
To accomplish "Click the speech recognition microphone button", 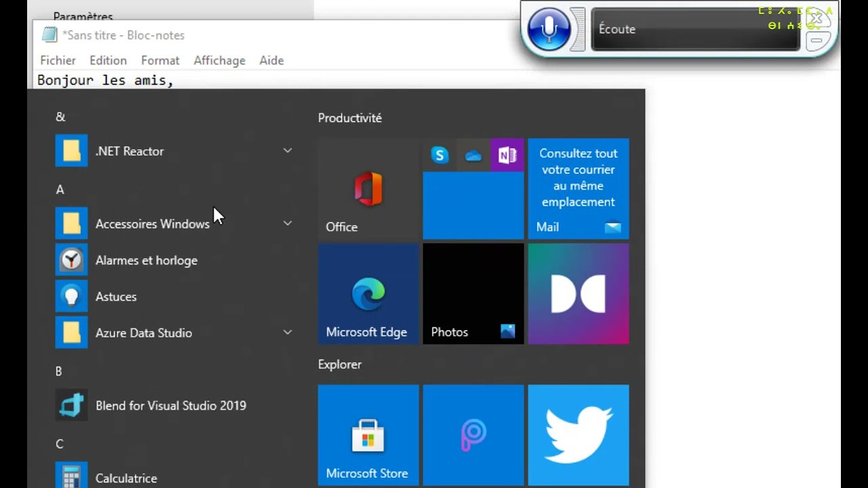I will point(549,29).
